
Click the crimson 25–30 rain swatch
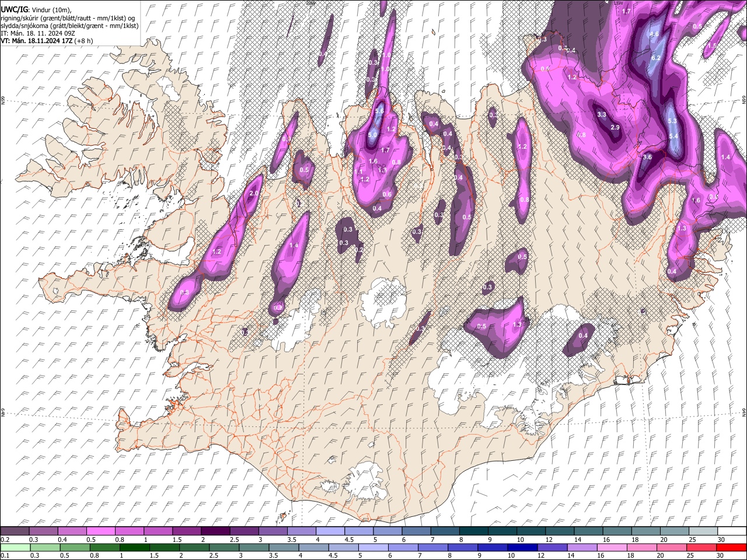(x=701, y=547)
